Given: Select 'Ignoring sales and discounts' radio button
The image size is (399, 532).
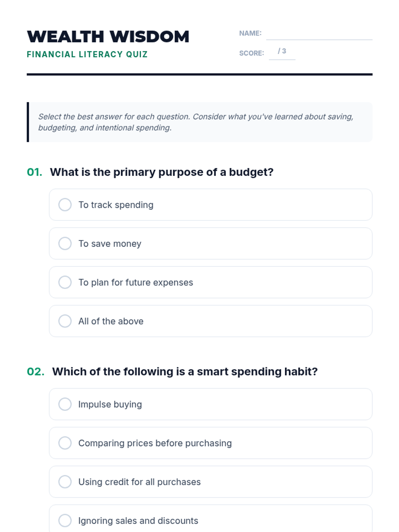Looking at the screenshot, I should coord(65,521).
